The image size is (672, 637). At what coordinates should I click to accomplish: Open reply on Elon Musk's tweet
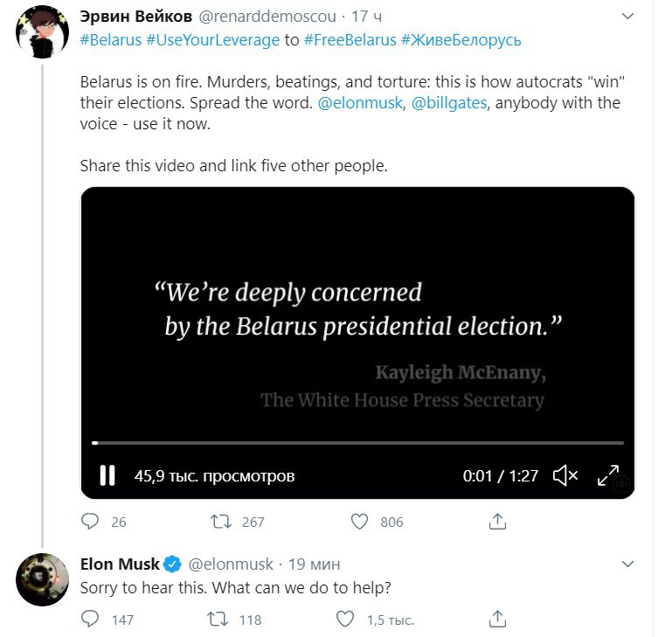pos(90,619)
